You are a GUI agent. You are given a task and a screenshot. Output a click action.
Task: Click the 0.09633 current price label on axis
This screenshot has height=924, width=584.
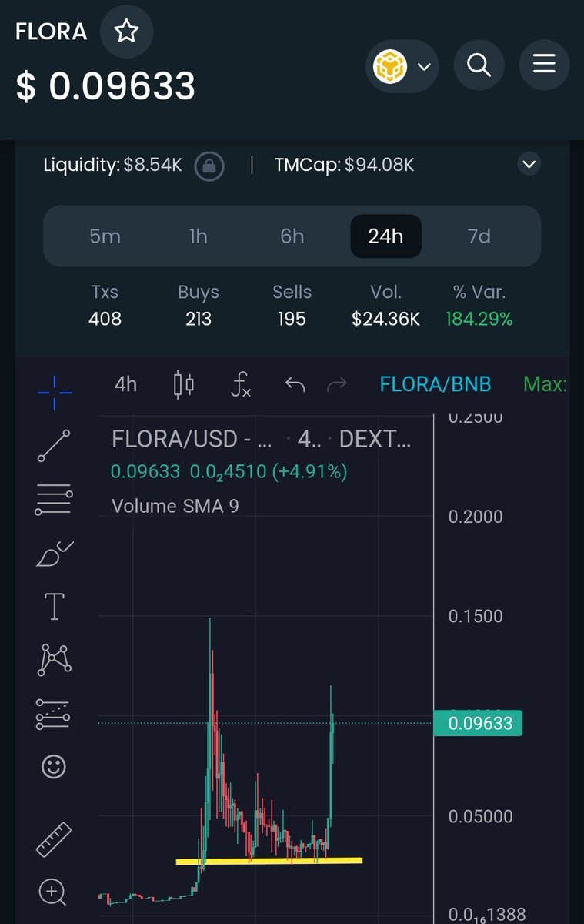(x=478, y=724)
